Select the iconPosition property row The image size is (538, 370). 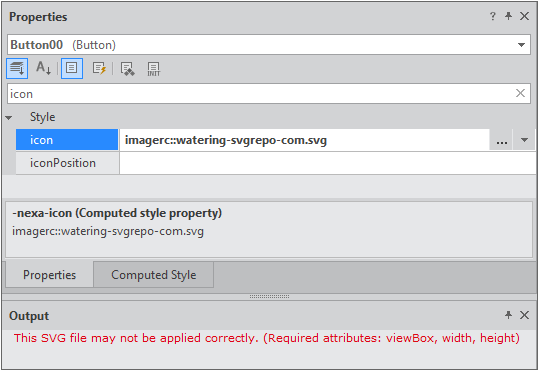[276, 163]
